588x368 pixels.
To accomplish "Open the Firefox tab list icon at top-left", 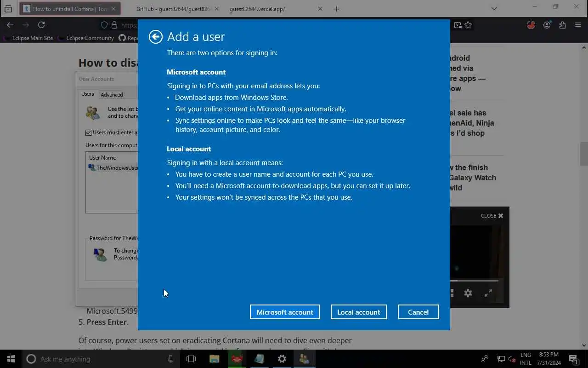I will pos(8,9).
